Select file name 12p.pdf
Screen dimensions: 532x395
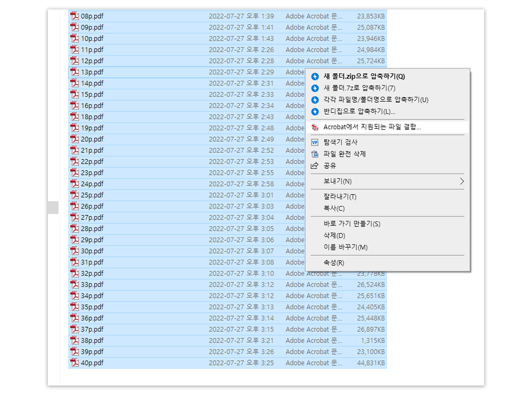(x=92, y=61)
